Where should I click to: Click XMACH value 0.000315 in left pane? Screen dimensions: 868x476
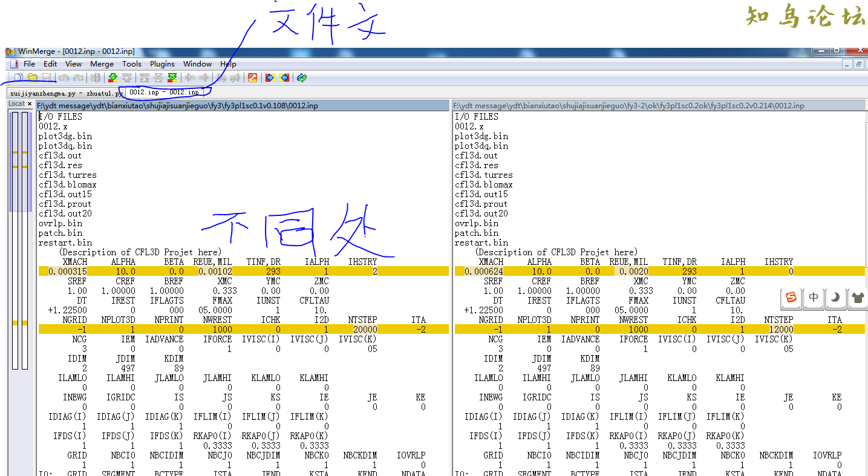click(x=68, y=272)
